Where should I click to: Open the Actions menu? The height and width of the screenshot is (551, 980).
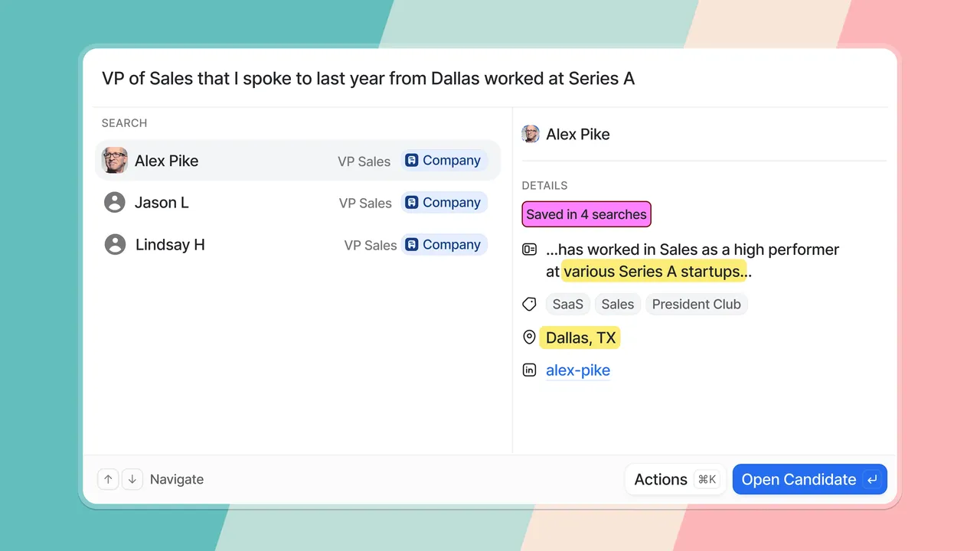click(675, 479)
